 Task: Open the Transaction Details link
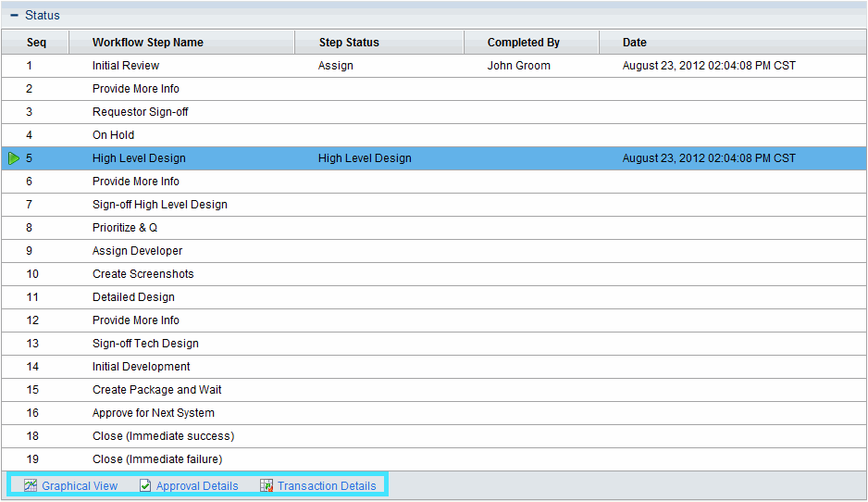click(x=327, y=485)
